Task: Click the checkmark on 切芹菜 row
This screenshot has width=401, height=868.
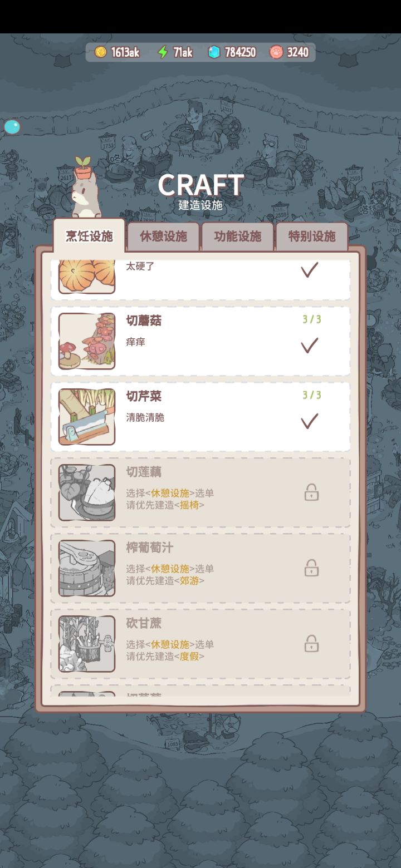Action: pos(310,421)
